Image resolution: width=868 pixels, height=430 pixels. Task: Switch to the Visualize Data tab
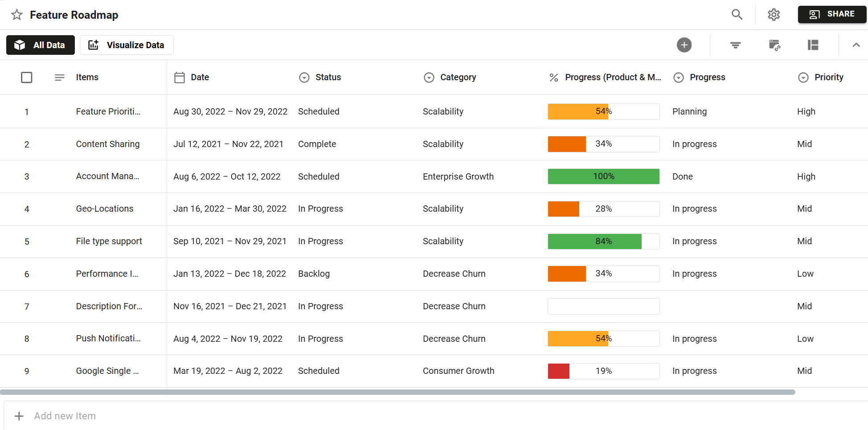click(x=127, y=45)
